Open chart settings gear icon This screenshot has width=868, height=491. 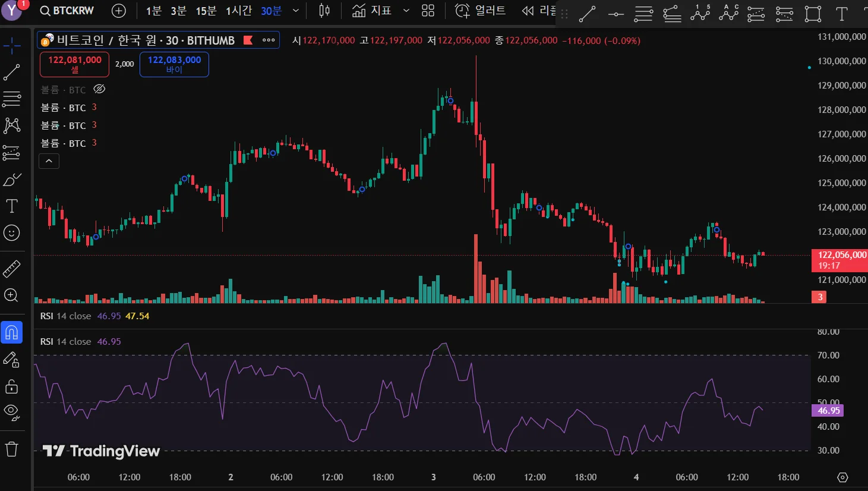(842, 477)
